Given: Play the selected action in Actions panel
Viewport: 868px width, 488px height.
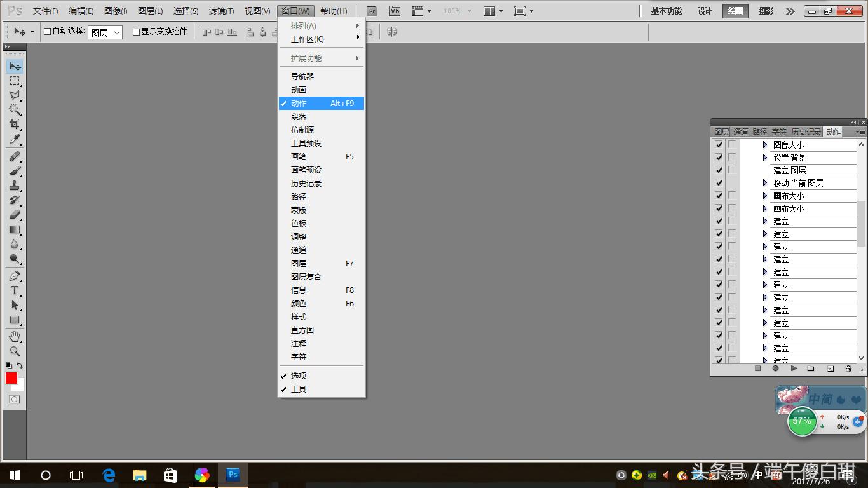Looking at the screenshot, I should [795, 369].
